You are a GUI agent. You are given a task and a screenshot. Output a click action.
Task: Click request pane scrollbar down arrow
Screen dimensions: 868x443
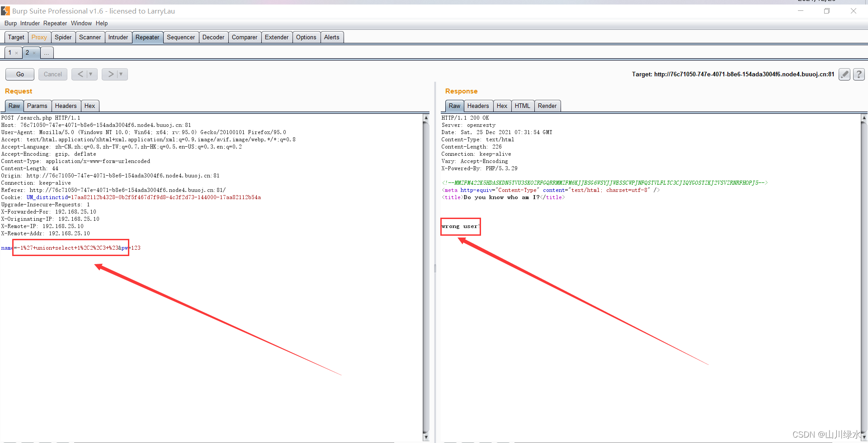(426, 437)
